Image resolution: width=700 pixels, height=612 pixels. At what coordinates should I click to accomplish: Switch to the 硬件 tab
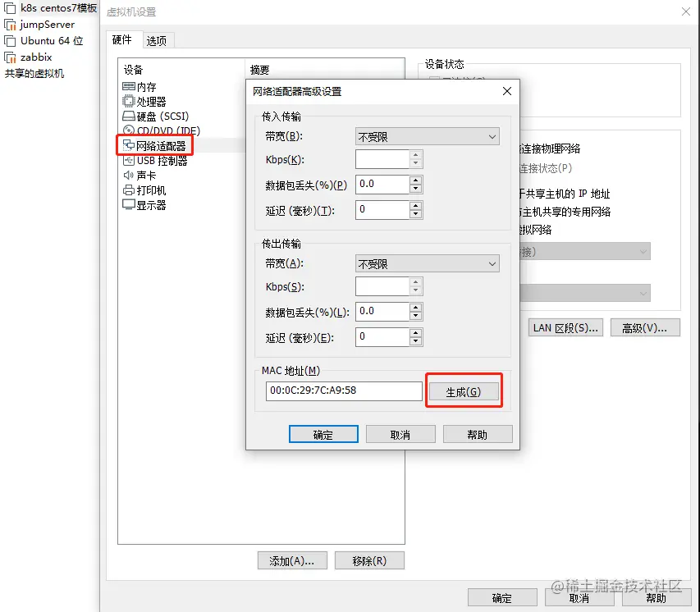(x=123, y=39)
